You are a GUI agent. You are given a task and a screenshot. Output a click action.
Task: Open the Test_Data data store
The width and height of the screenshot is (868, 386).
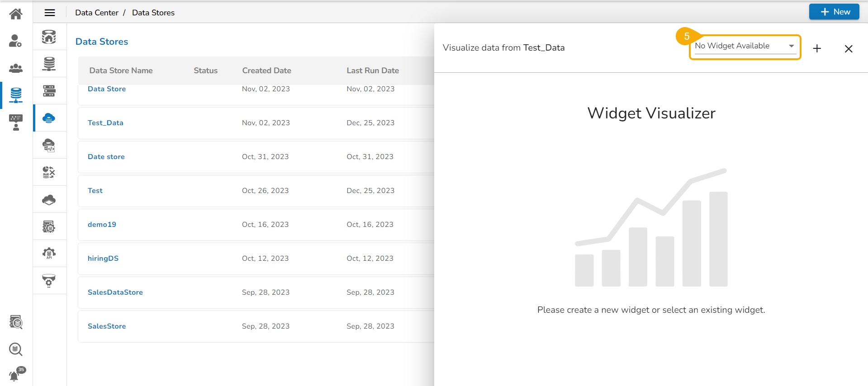coord(105,123)
